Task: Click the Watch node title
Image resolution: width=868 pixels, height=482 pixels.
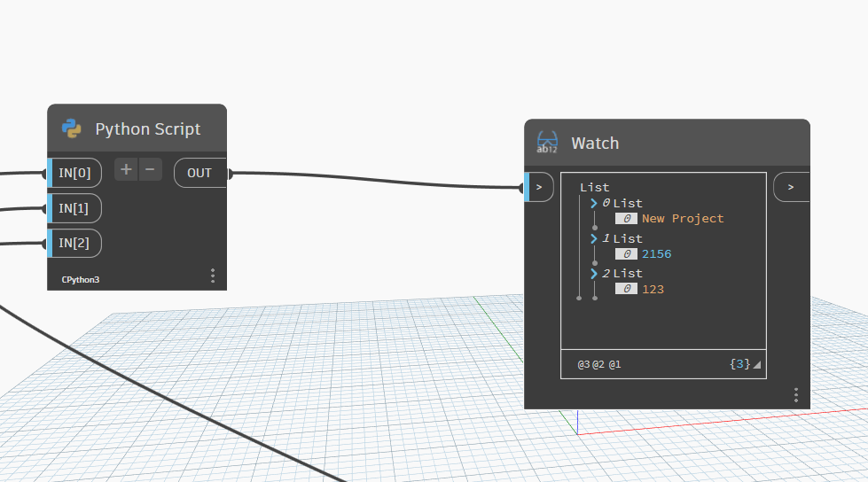Action: (x=595, y=144)
